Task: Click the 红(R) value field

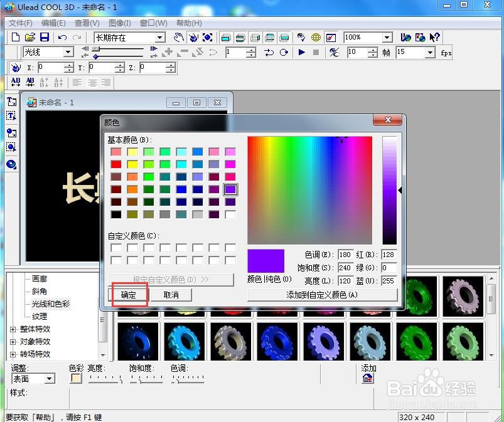Action: pos(389,255)
